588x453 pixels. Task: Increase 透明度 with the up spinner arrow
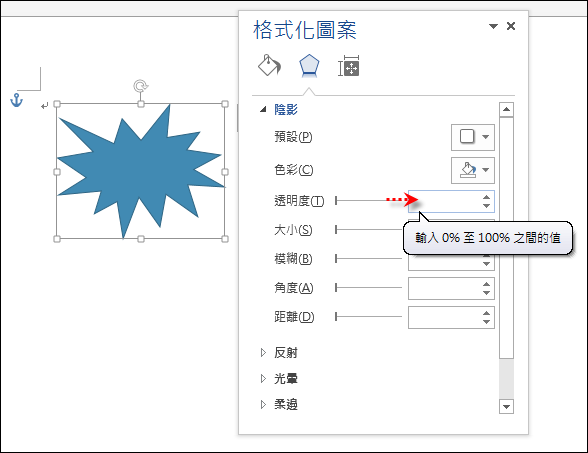[x=486, y=197]
